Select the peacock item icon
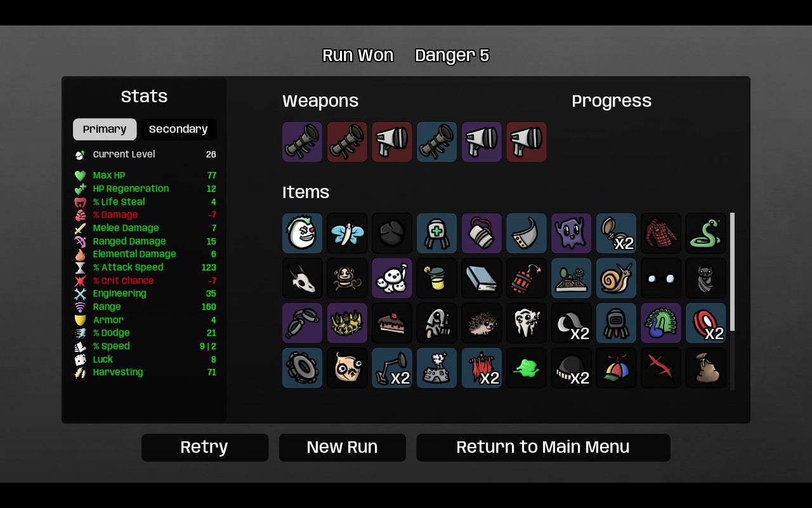Viewport: 812px width, 508px height. [661, 323]
